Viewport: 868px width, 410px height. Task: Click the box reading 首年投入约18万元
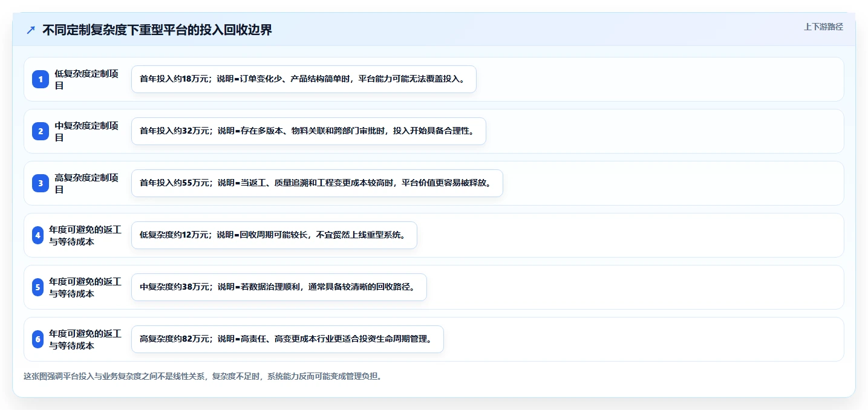[304, 79]
